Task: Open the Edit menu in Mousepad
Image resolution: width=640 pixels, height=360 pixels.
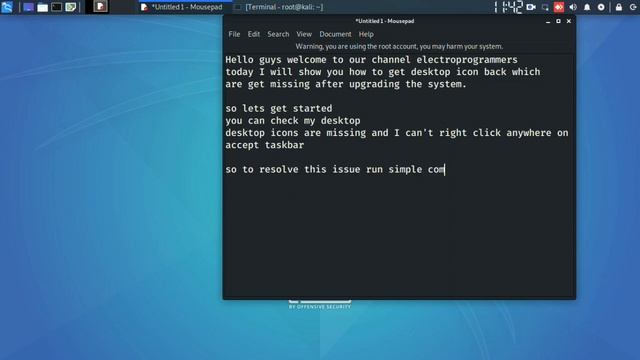Action: (x=253, y=34)
